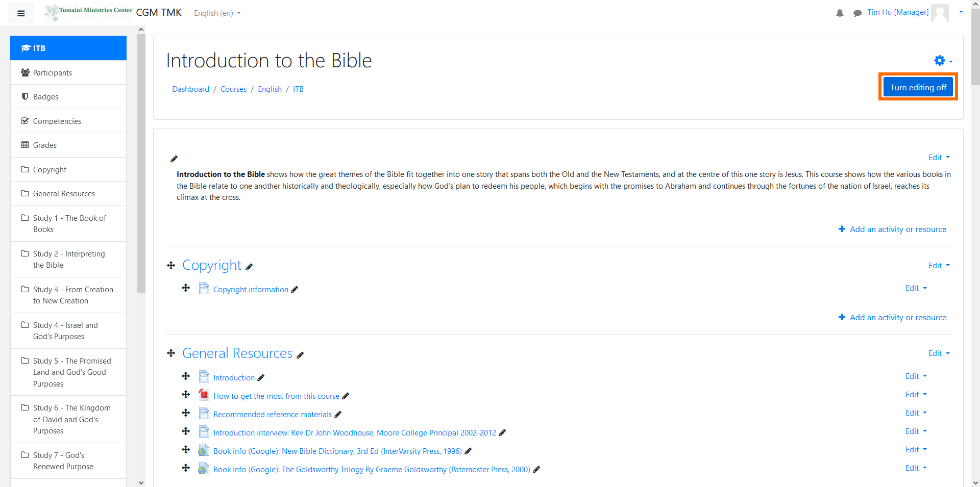Open the Edit dropdown for Copyright section
Screen dimensions: 980x487
[x=939, y=266]
